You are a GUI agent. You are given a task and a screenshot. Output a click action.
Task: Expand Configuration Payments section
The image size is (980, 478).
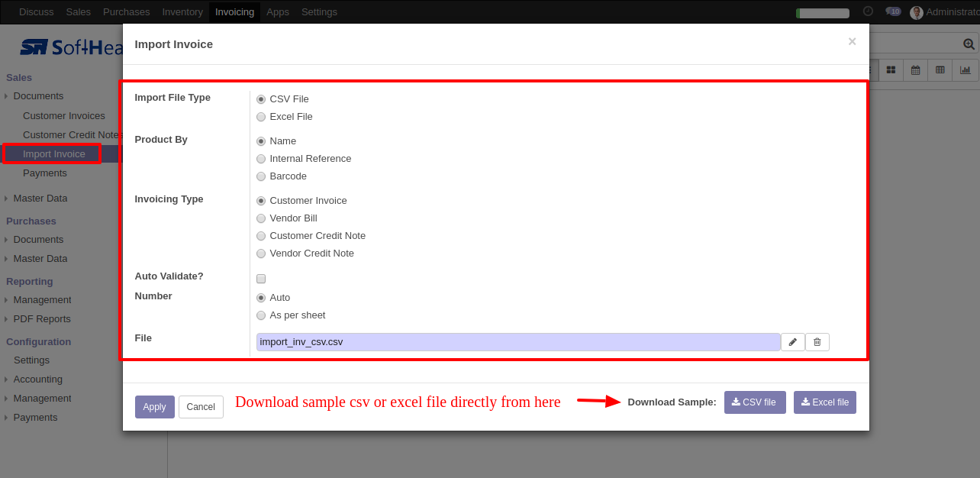click(x=35, y=418)
